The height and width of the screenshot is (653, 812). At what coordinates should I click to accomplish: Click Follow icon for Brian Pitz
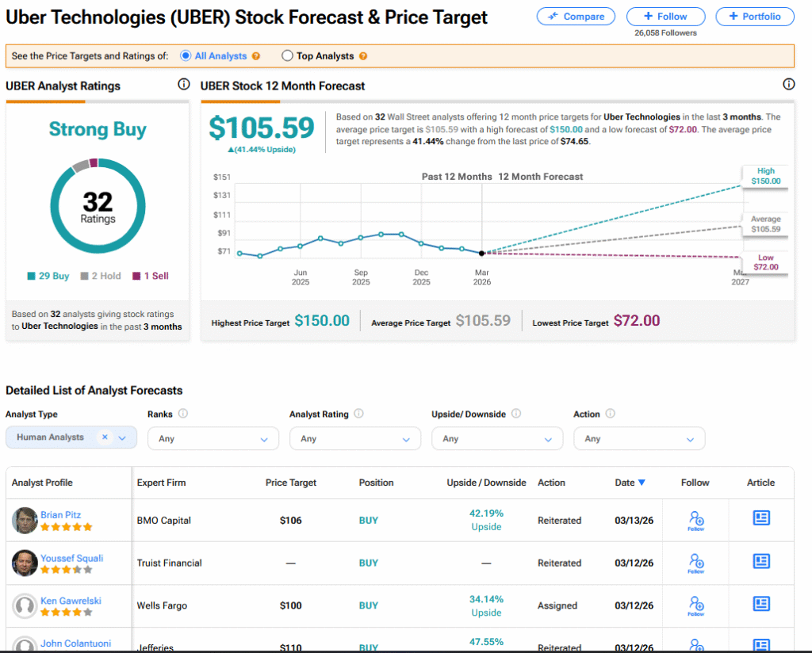(x=695, y=520)
